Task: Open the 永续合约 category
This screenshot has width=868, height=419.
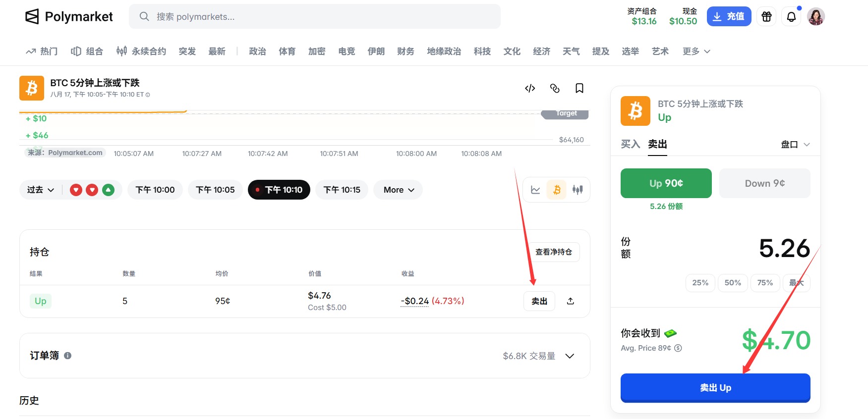Action: (x=141, y=52)
